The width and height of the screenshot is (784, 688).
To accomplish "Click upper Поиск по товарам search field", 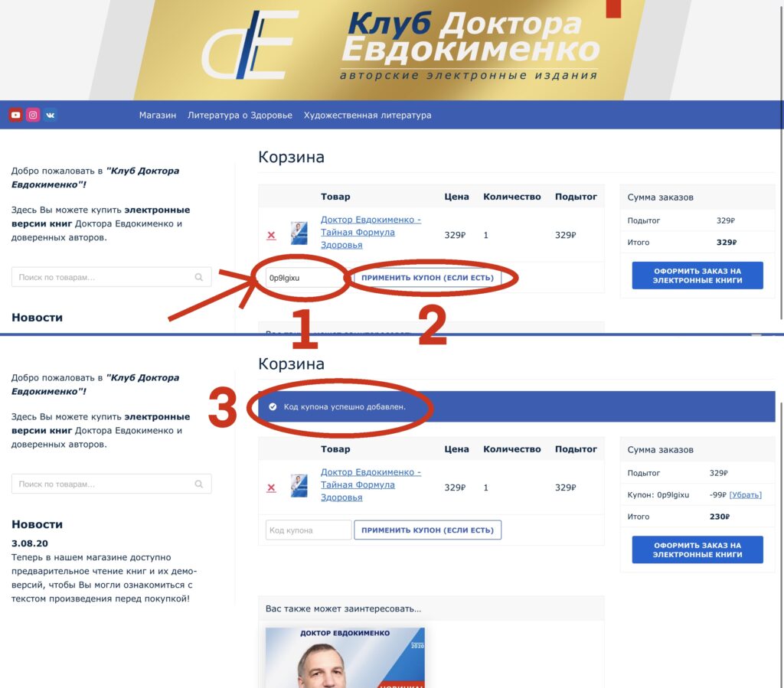I will [x=112, y=277].
